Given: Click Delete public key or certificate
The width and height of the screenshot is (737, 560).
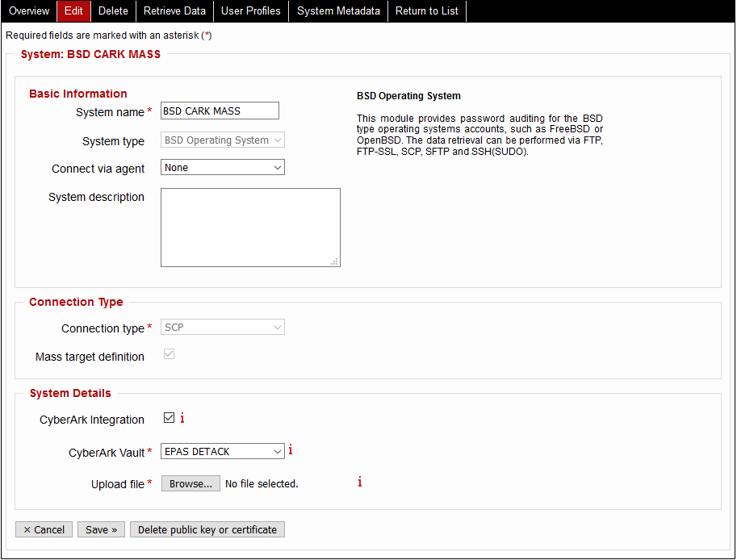Looking at the screenshot, I should point(207,529).
